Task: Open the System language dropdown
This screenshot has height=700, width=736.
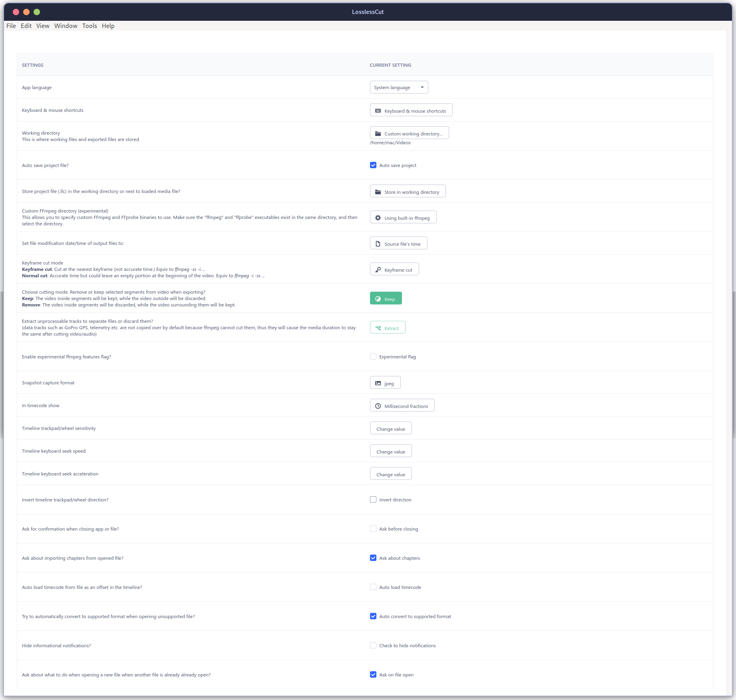Action: [399, 87]
